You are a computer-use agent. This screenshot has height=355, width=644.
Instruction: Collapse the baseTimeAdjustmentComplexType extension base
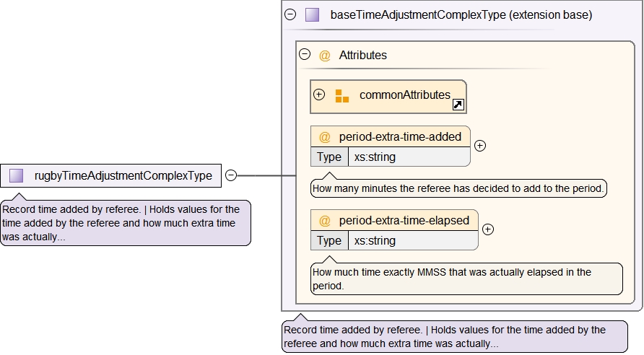[290, 14]
